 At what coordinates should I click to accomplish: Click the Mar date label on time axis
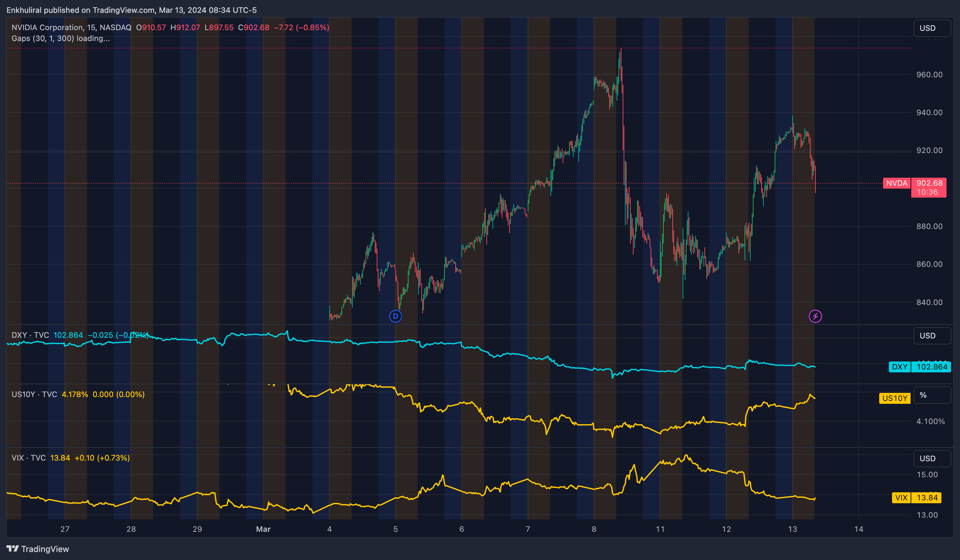tap(263, 529)
